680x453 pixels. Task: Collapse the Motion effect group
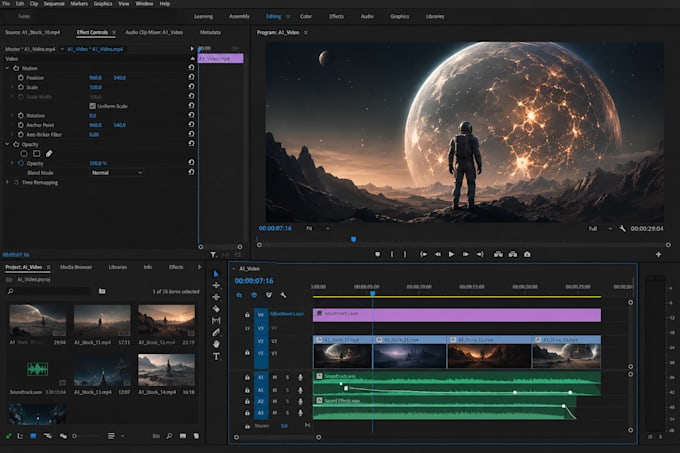[x=7, y=68]
